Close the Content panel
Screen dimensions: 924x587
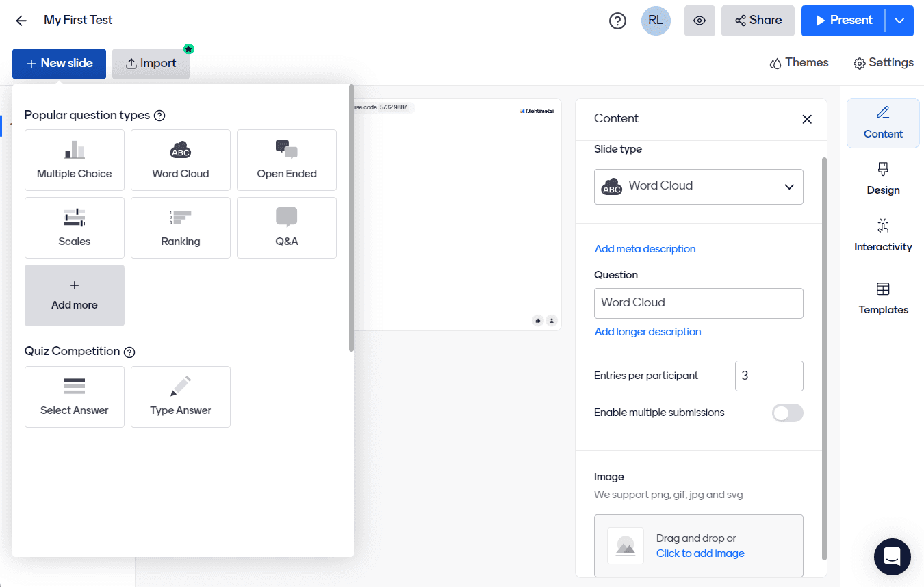point(807,119)
